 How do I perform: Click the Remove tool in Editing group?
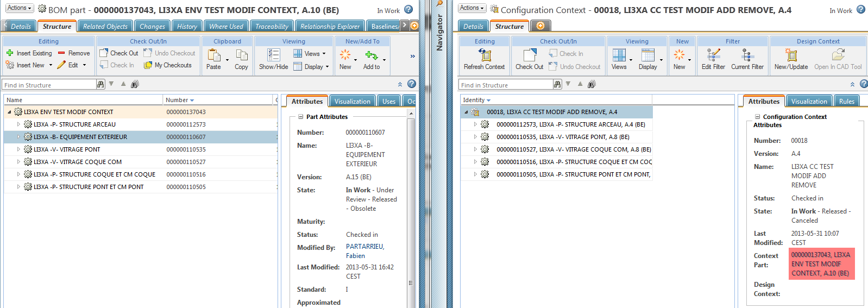[x=74, y=53]
